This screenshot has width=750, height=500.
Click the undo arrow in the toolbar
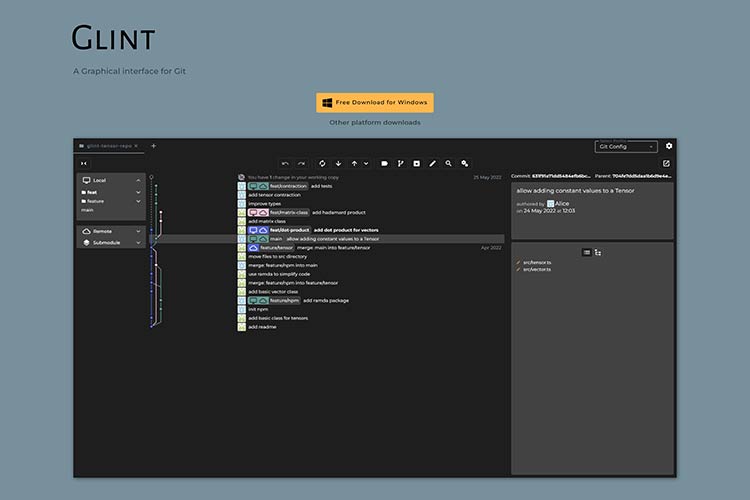point(285,163)
